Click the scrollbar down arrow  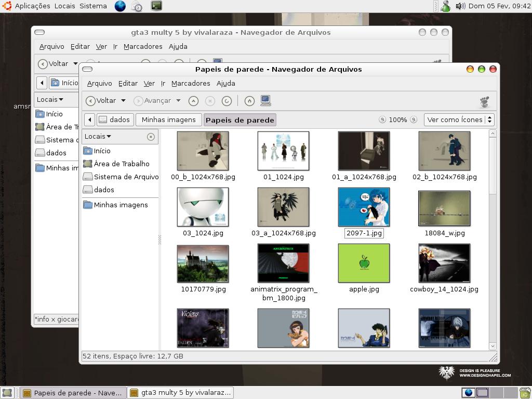pyautogui.click(x=493, y=346)
